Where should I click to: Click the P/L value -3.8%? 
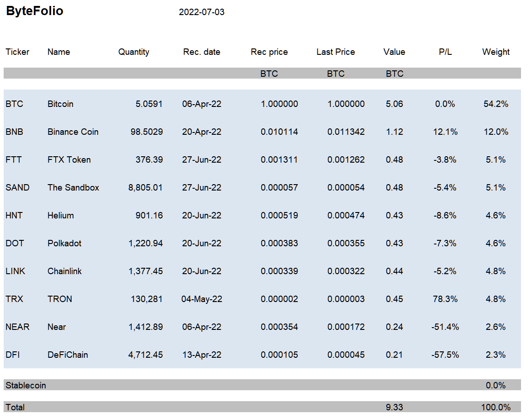coord(445,159)
